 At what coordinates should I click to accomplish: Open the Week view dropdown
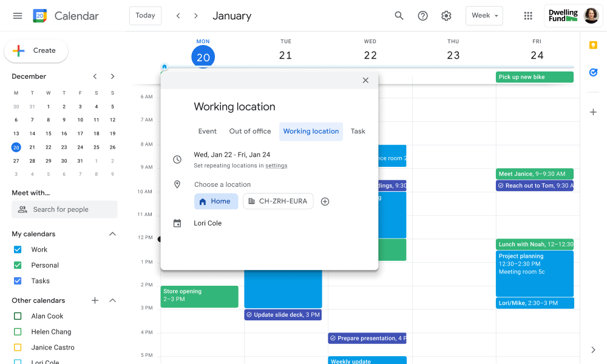(x=484, y=16)
